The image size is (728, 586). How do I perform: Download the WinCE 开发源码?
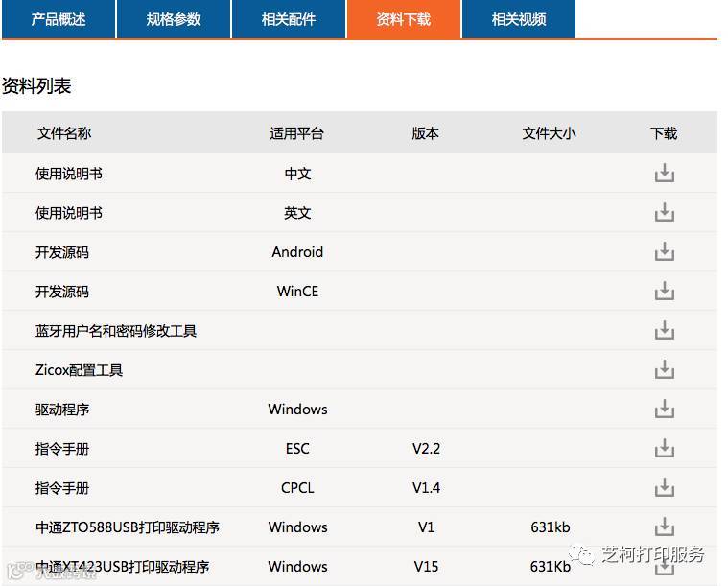[x=665, y=291]
